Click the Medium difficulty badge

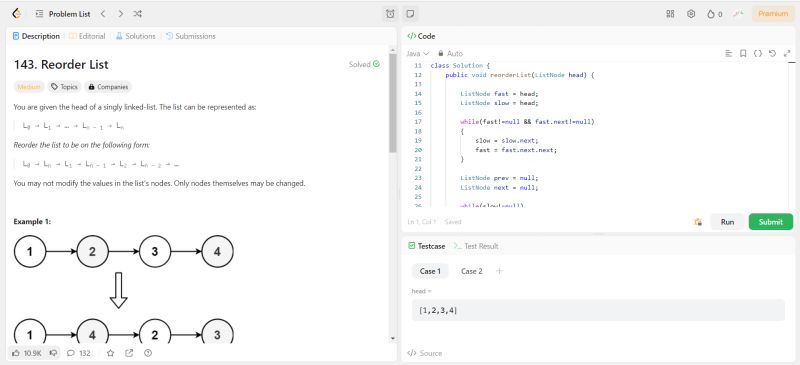point(29,87)
